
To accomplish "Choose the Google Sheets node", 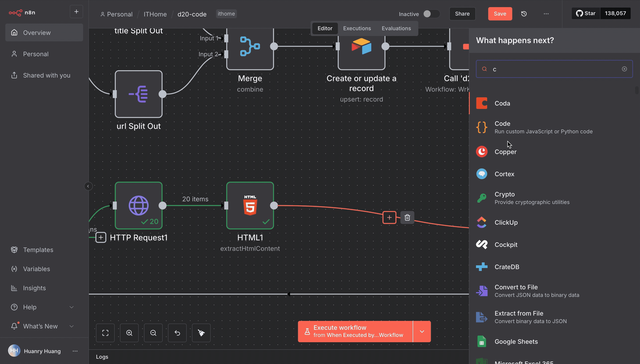I will pyautogui.click(x=554, y=342).
